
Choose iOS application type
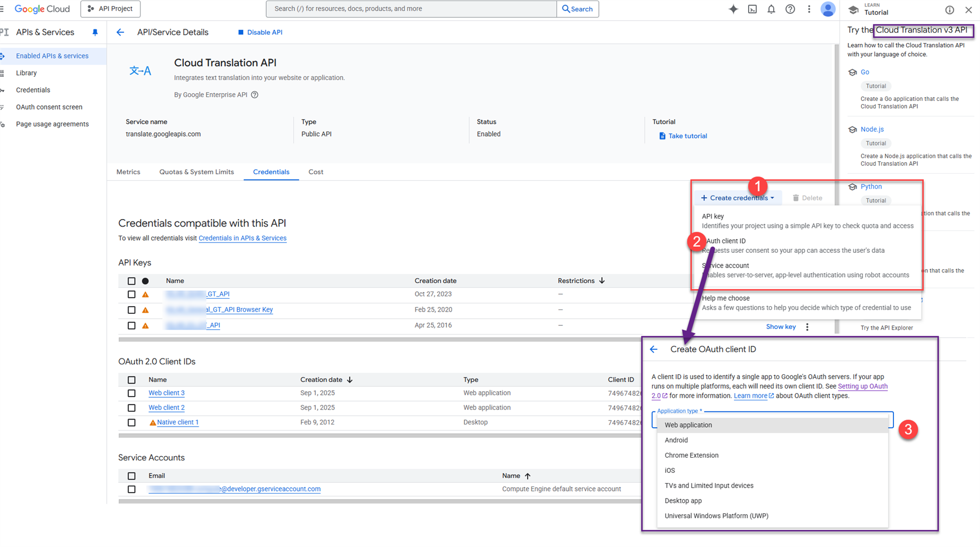pos(773,471)
